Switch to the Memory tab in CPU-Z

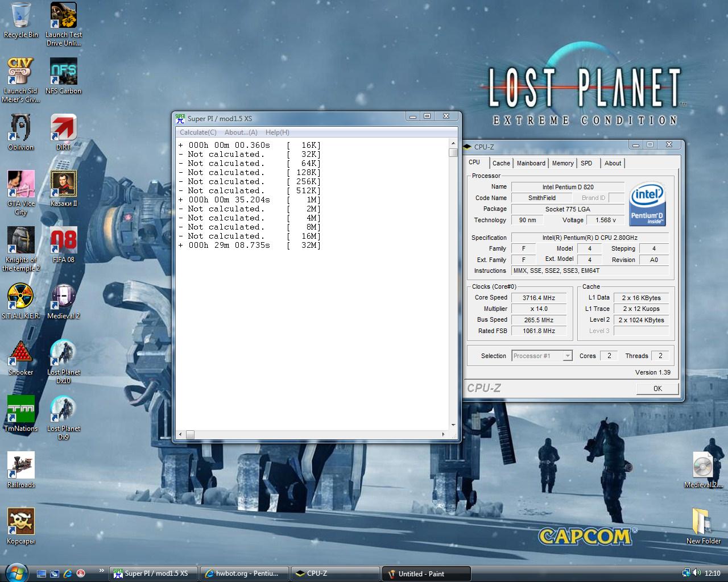[x=563, y=163]
